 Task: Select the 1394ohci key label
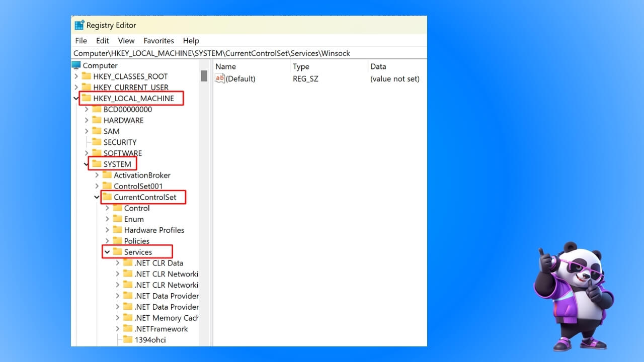point(150,340)
